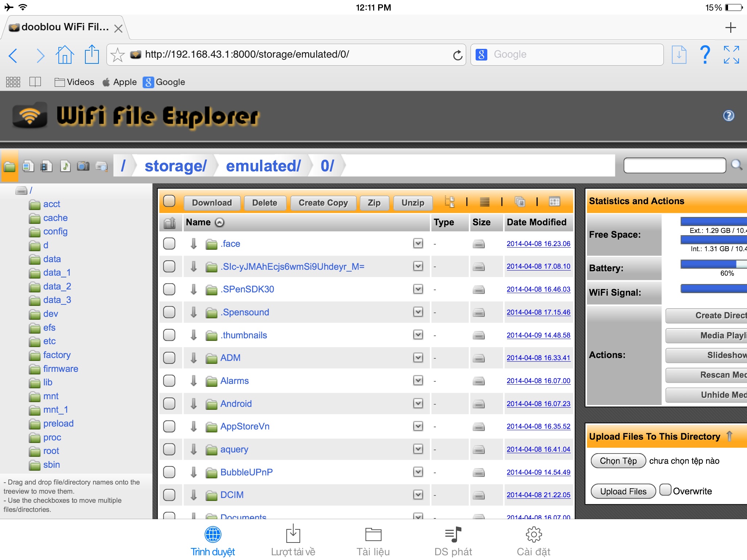Image resolution: width=747 pixels, height=560 pixels.
Task: Open the dropdown arrow for the DCIM row
Action: click(418, 494)
